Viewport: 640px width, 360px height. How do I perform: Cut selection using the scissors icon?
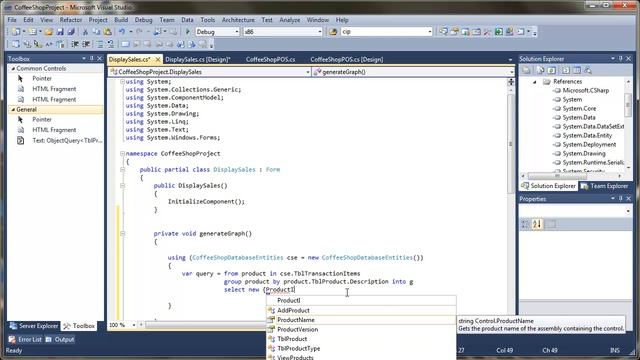pos(85,32)
